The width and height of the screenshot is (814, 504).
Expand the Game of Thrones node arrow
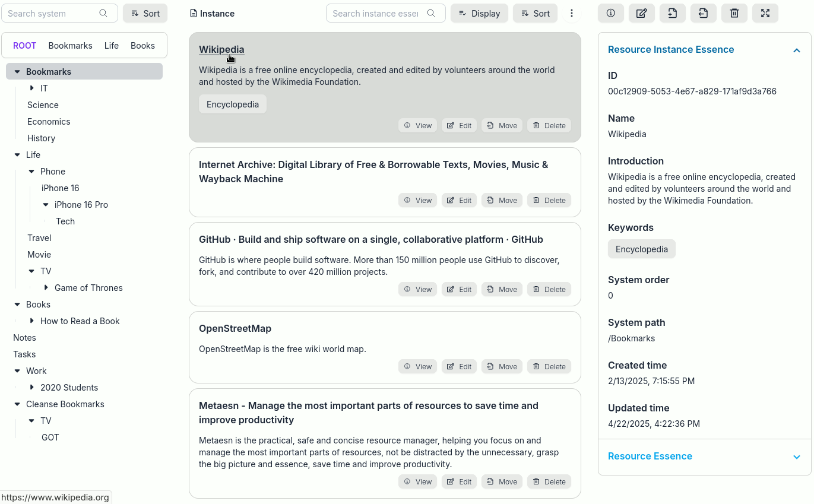coord(46,287)
